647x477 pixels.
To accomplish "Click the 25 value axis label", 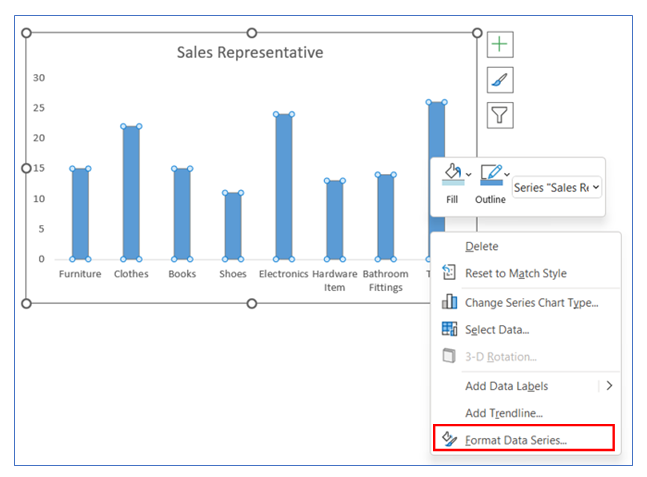I will [x=39, y=108].
